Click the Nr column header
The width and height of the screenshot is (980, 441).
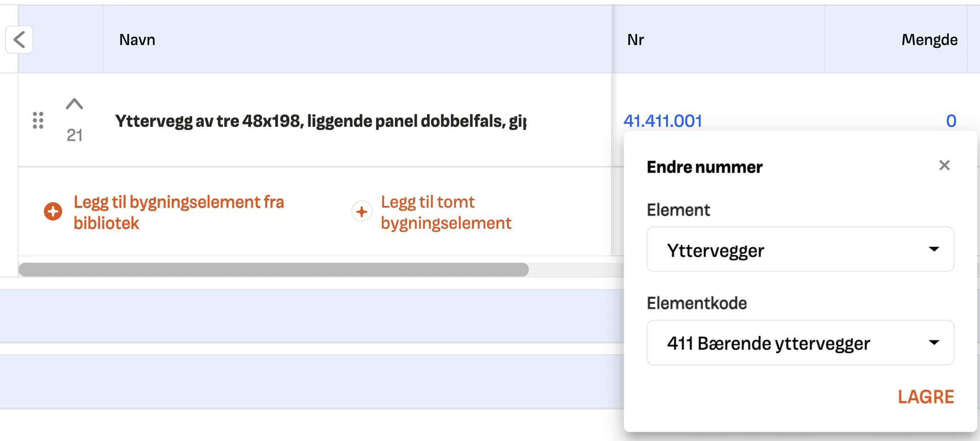coord(636,40)
